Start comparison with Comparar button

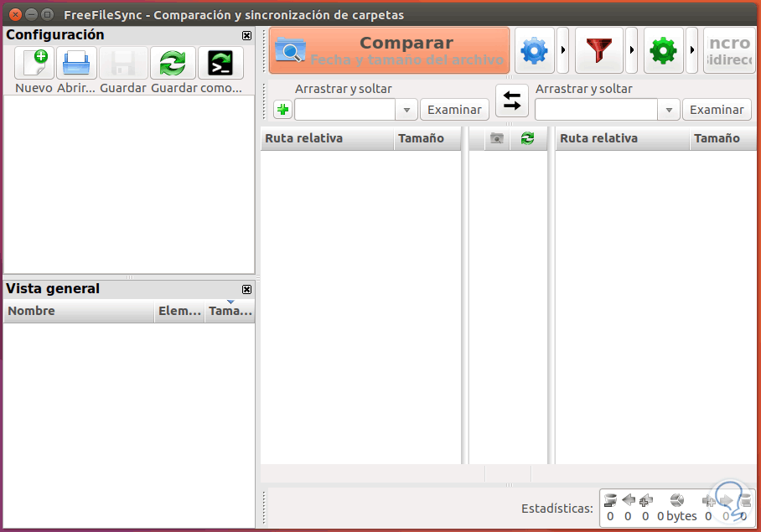(389, 50)
